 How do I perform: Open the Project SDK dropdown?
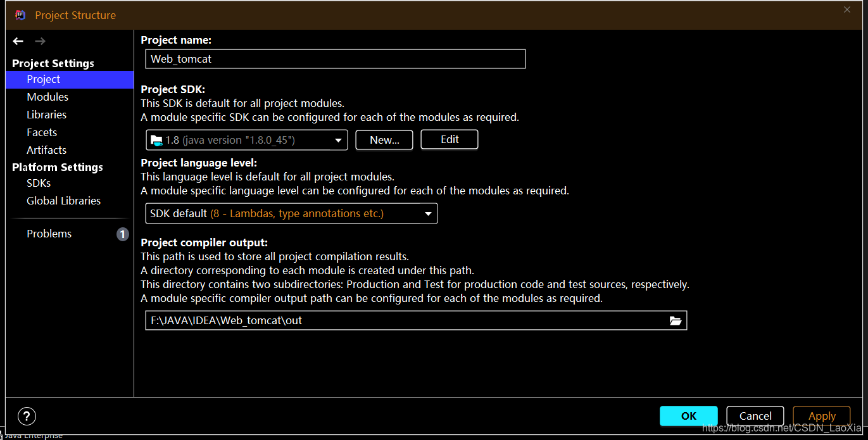tap(339, 140)
